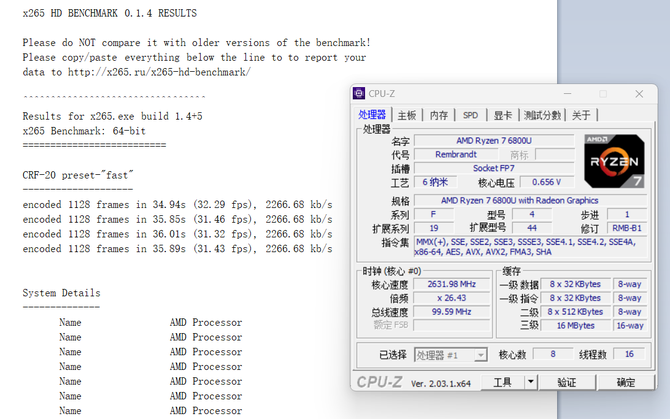
Task: Click the thread count value 16
Action: point(629,354)
